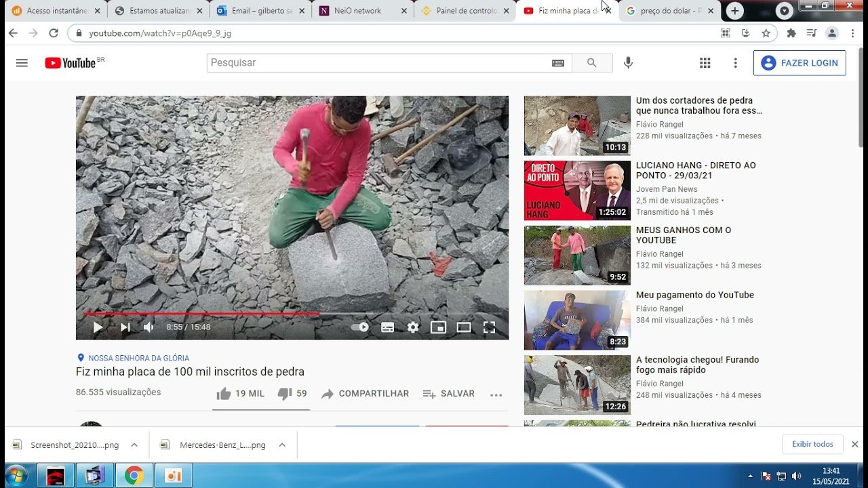This screenshot has width=868, height=488.
Task: Open Chrome from the Windows taskbar
Action: [134, 476]
